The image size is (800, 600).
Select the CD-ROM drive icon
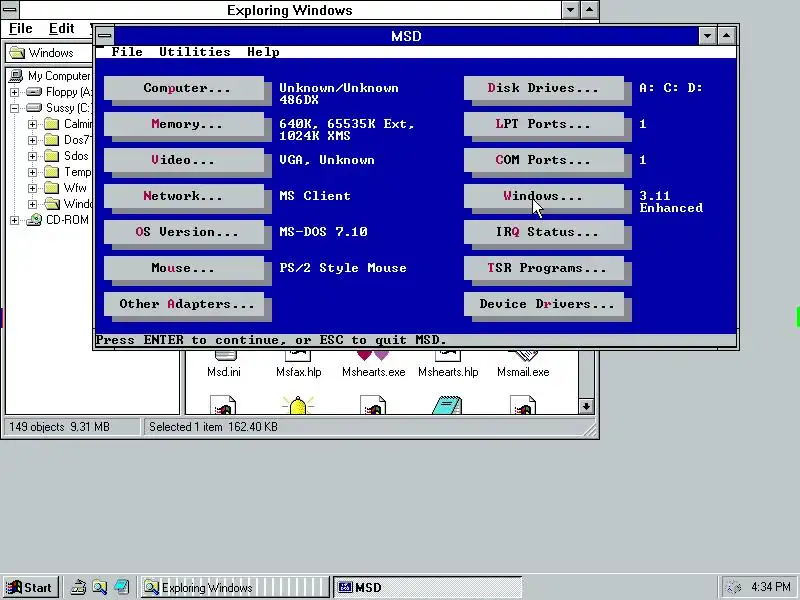[34, 220]
